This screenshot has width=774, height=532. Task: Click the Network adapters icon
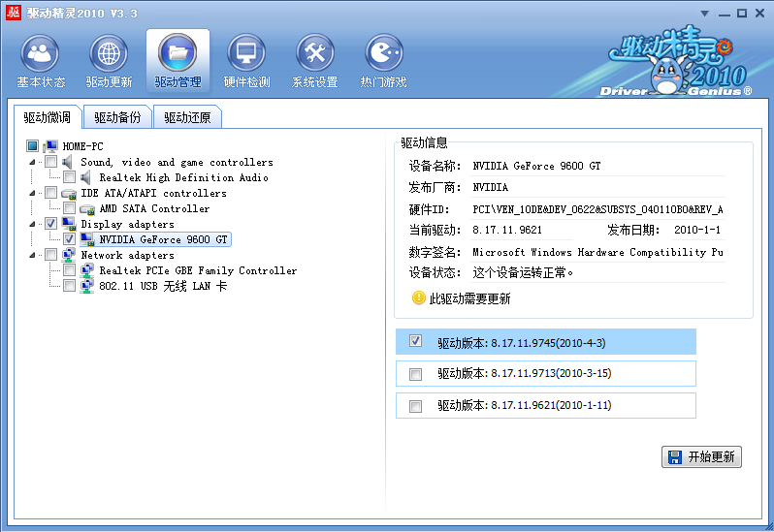(x=69, y=255)
